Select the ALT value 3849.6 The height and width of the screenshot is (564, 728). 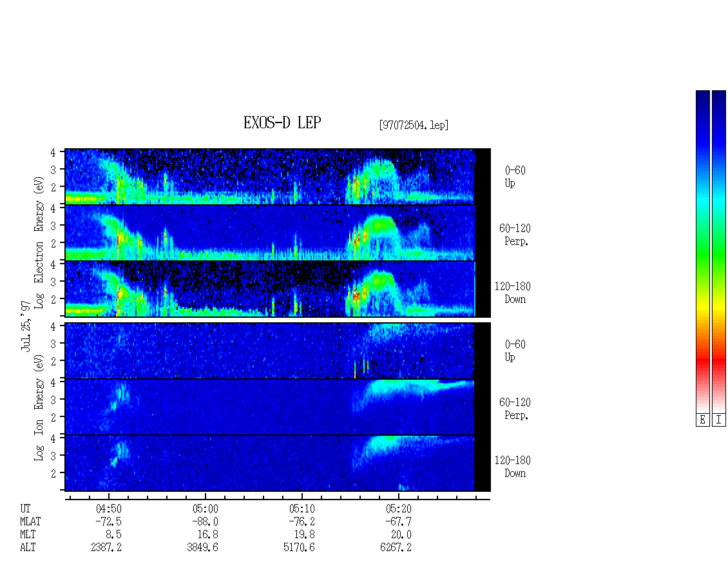tap(203, 548)
